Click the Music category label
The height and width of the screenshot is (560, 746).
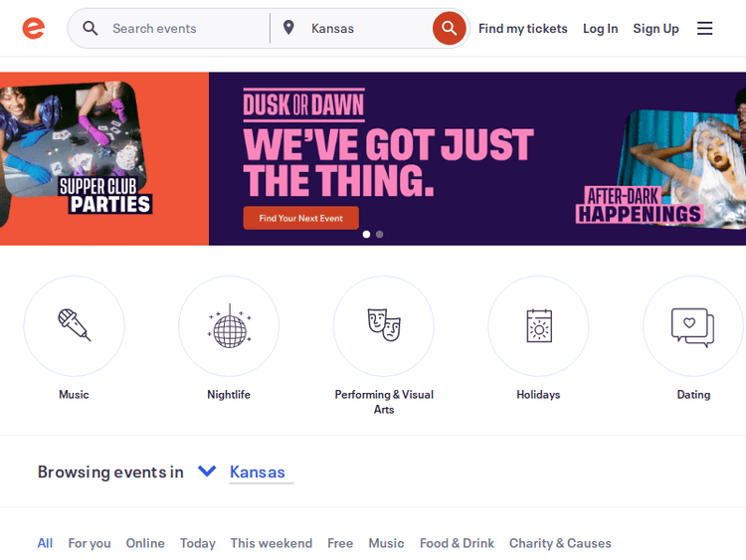point(74,395)
